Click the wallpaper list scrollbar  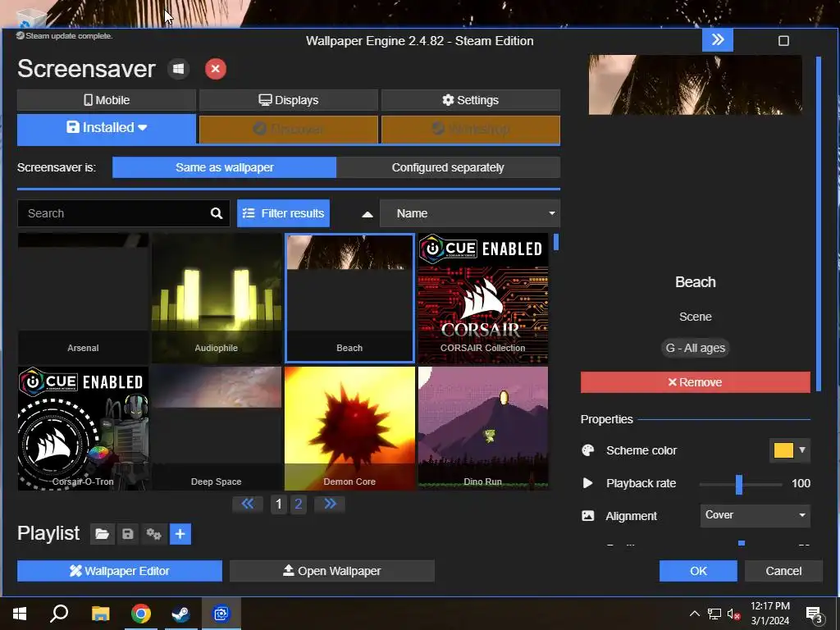pos(556,243)
